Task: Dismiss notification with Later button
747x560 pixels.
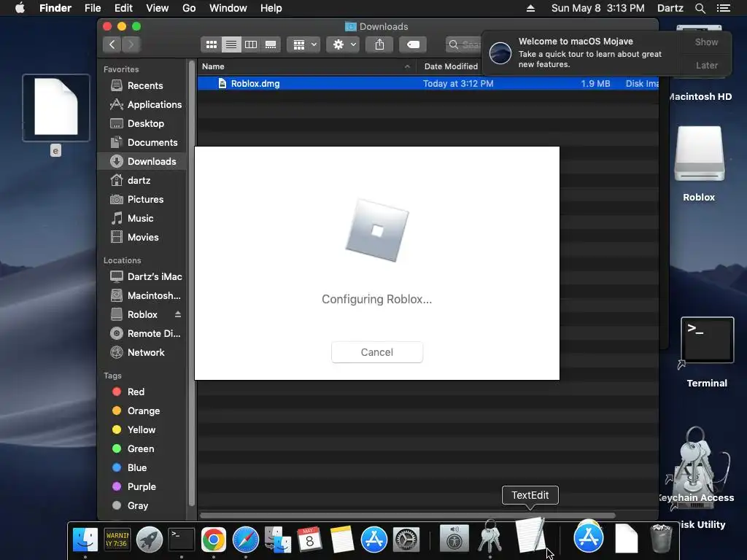Action: point(706,65)
